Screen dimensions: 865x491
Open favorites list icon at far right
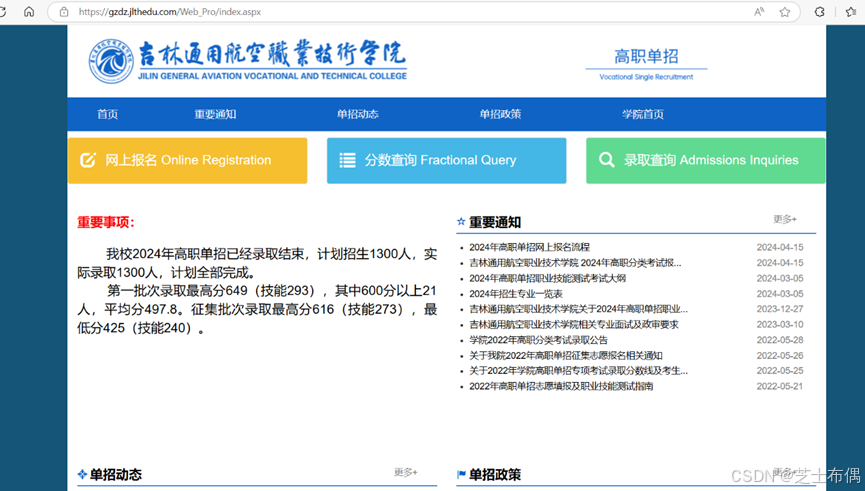[x=851, y=12]
